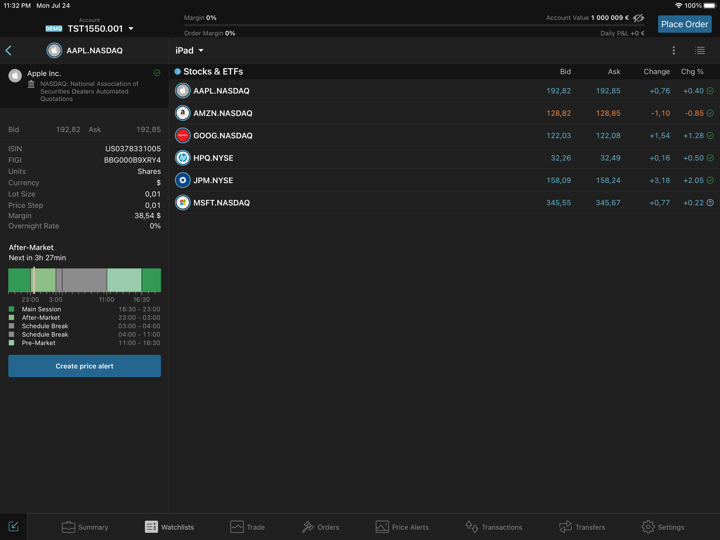Toggle the green check beside Apple Inc.
Image resolution: width=720 pixels, height=540 pixels.
pos(157,73)
